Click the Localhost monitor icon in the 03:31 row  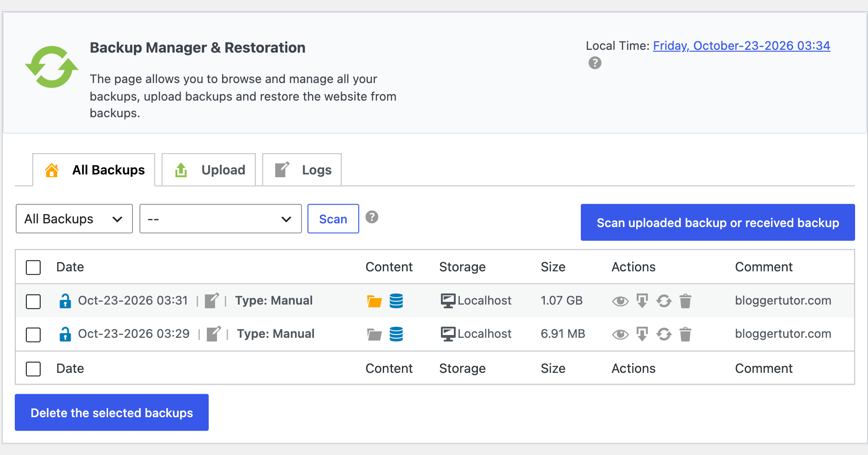coord(448,301)
